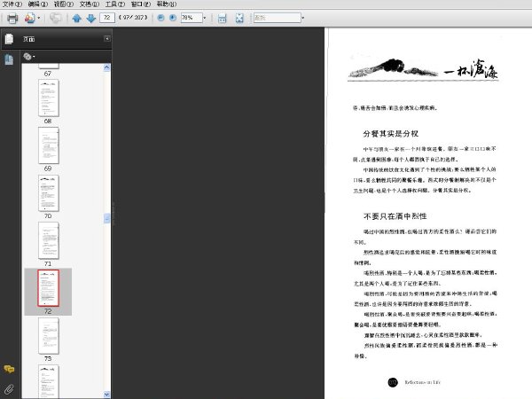Click the thumbnail scrollbar thumb handle
The image size is (532, 399).
tap(106, 218)
